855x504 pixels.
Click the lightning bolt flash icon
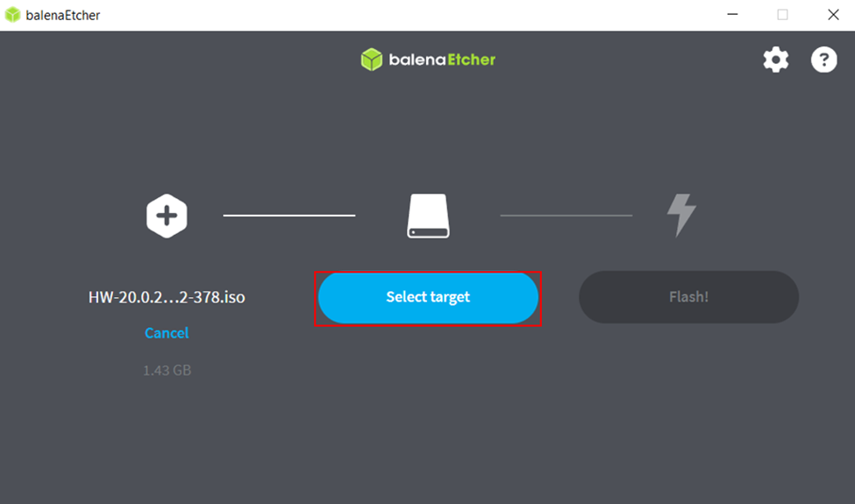pos(681,216)
